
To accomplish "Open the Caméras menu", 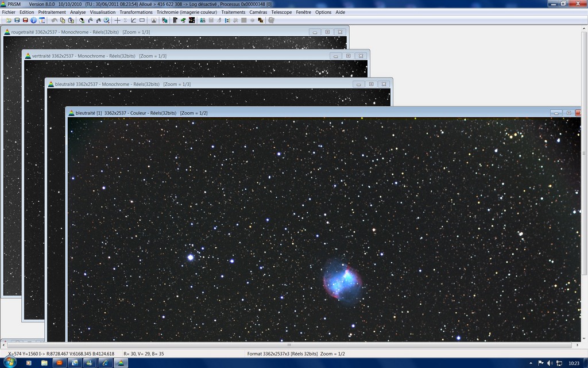I will pyautogui.click(x=258, y=12).
